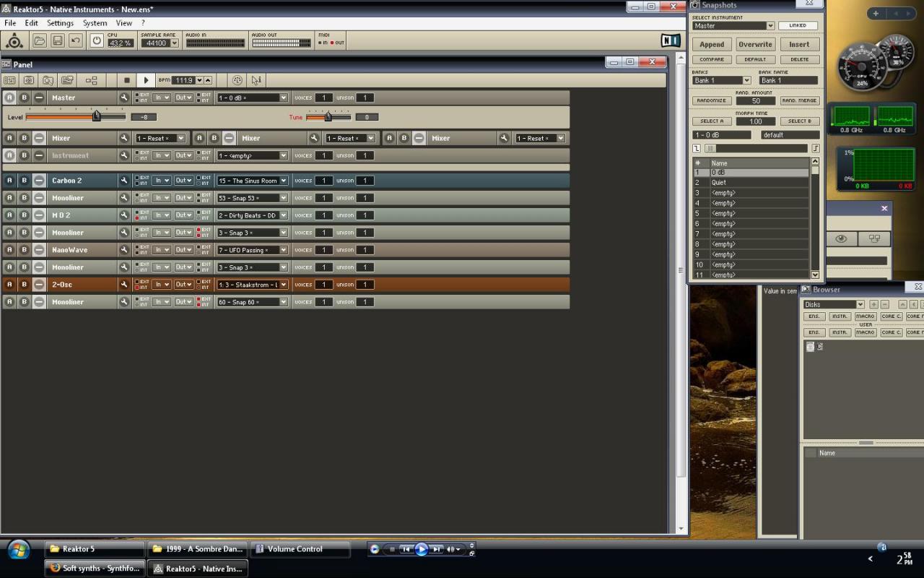The image size is (924, 578).
Task: Click the Windows Start orb
Action: click(x=19, y=550)
